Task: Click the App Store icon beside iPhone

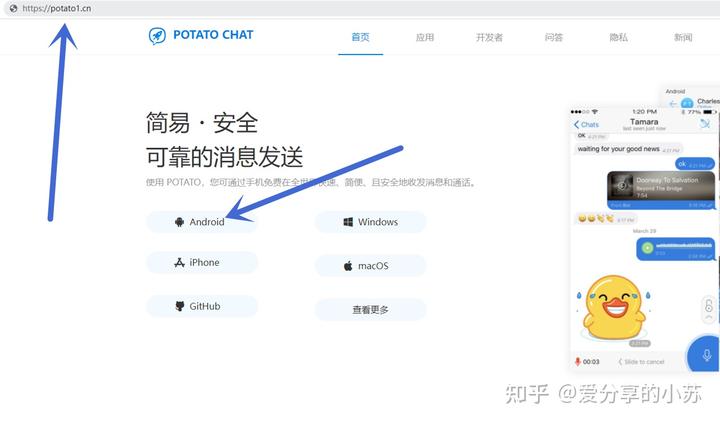Action: 180,262
